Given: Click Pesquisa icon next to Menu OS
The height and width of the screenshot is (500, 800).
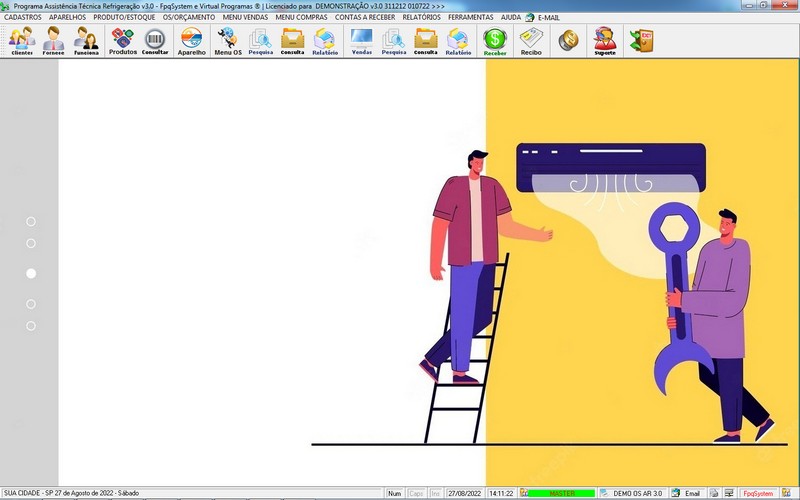Looking at the screenshot, I should coord(261,41).
